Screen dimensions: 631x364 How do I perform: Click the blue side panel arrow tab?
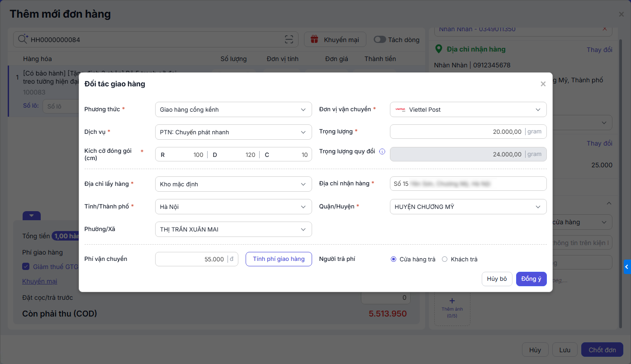[626, 267]
